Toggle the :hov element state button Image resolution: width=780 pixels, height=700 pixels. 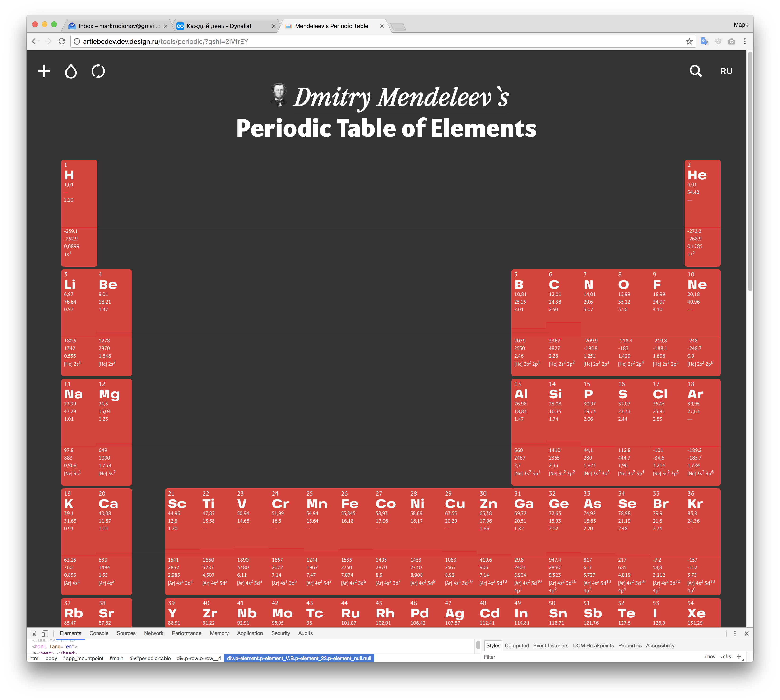tap(710, 657)
